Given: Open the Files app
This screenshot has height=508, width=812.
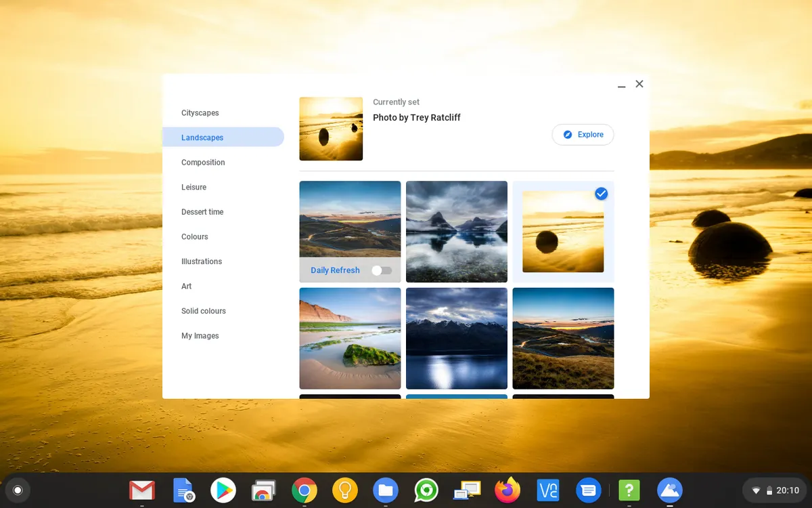Looking at the screenshot, I should 385,490.
